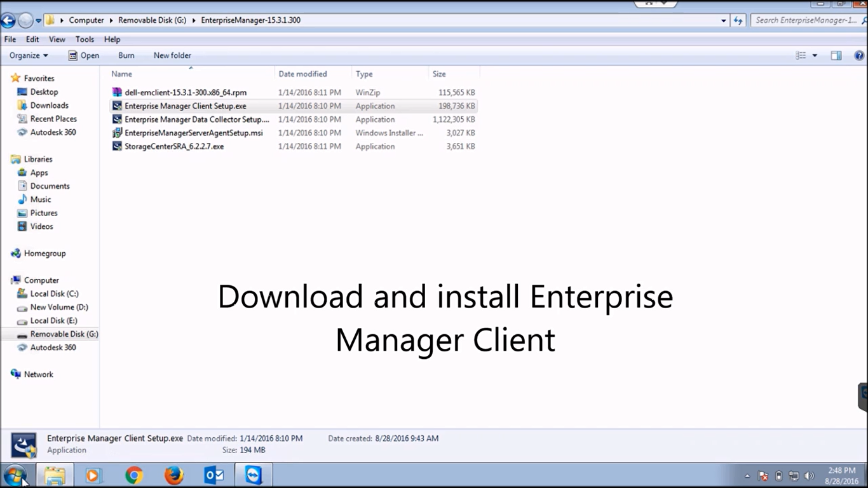Image resolution: width=868 pixels, height=488 pixels.
Task: Select the dell-emclient rpm file icon
Action: tap(117, 93)
